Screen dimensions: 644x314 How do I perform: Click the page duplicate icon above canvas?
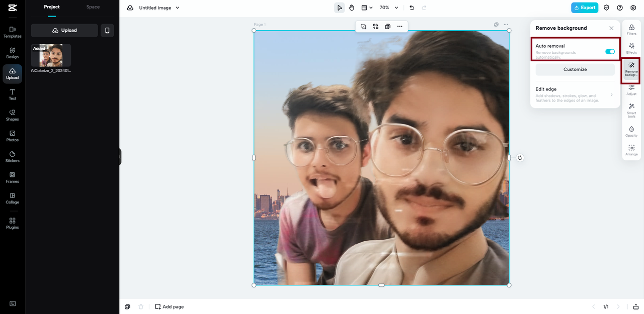[497, 24]
